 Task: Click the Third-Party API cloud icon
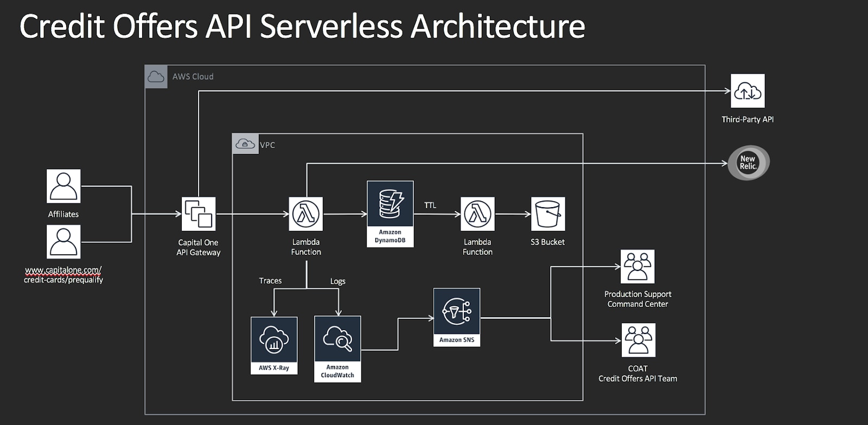tap(748, 91)
